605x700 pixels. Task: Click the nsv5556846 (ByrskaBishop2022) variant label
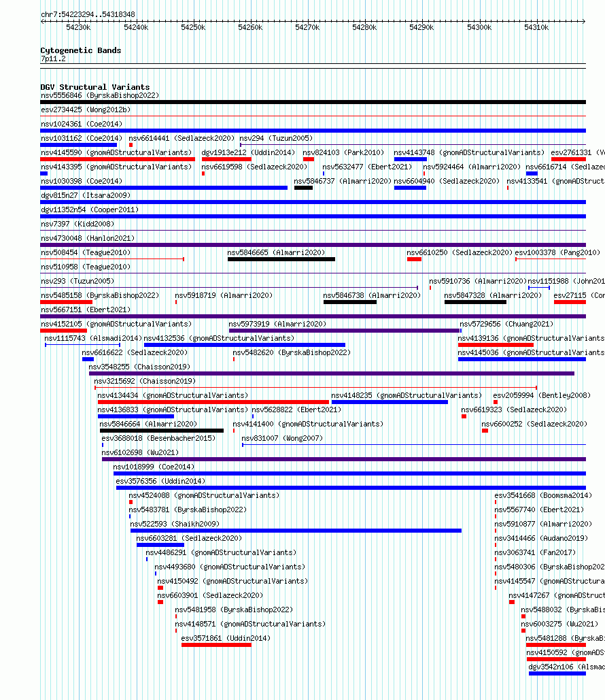coord(99,95)
